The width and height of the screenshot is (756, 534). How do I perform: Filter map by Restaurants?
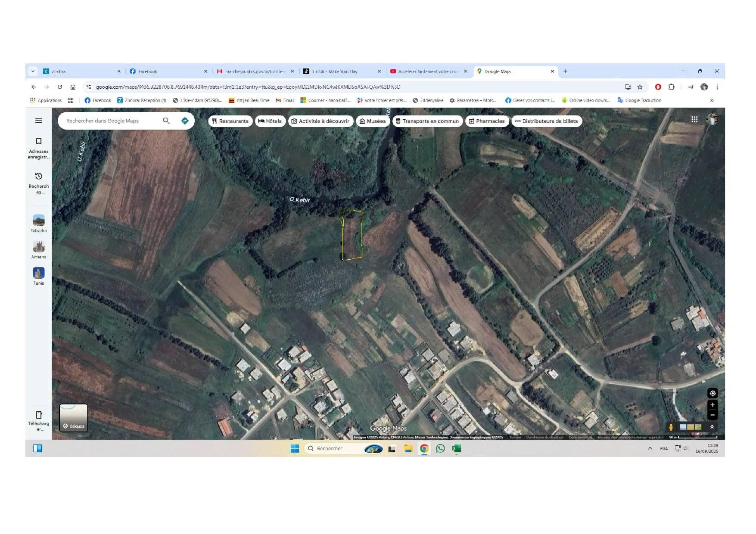pos(230,121)
